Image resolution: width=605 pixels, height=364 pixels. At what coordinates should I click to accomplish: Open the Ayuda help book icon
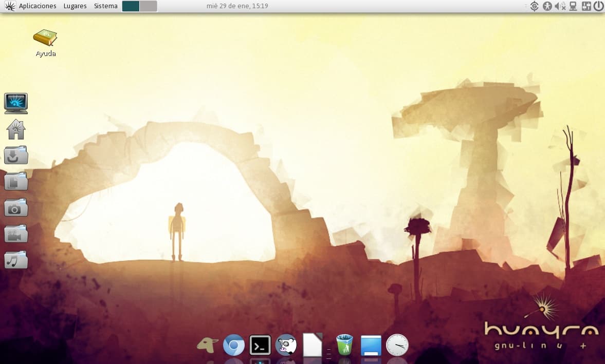click(x=45, y=38)
